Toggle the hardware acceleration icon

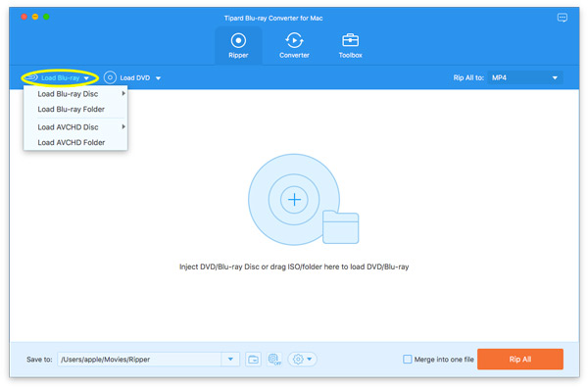point(274,360)
